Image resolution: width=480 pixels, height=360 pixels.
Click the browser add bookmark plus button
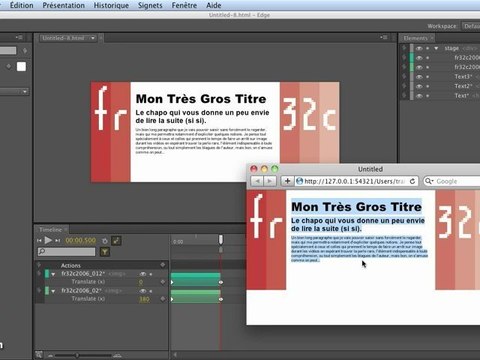[x=287, y=181]
